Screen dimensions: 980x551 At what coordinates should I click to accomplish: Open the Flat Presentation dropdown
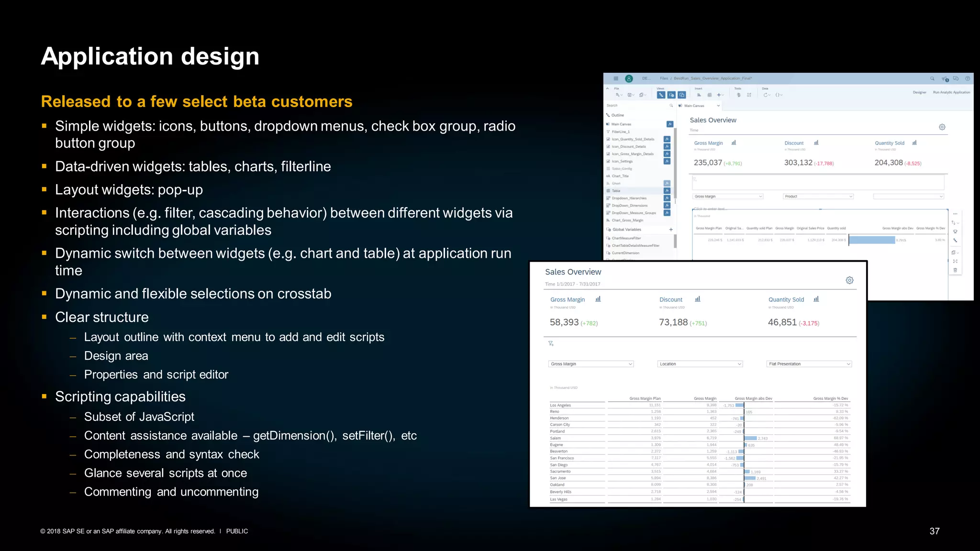coord(809,364)
